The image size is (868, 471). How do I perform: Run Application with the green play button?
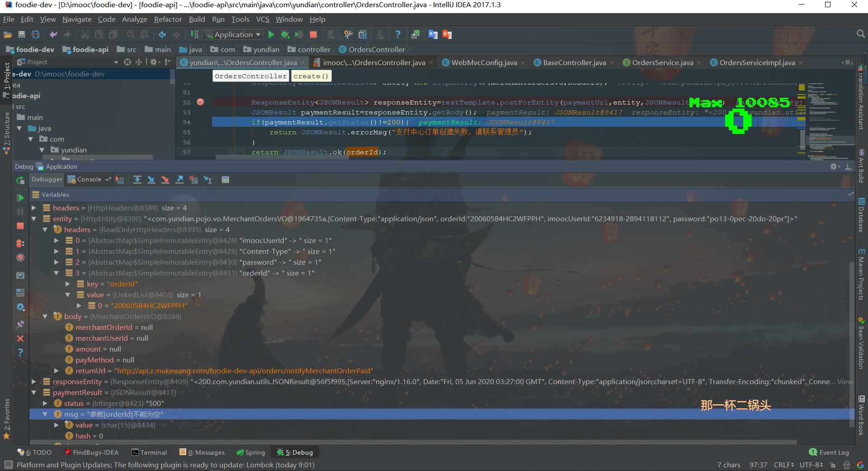271,34
